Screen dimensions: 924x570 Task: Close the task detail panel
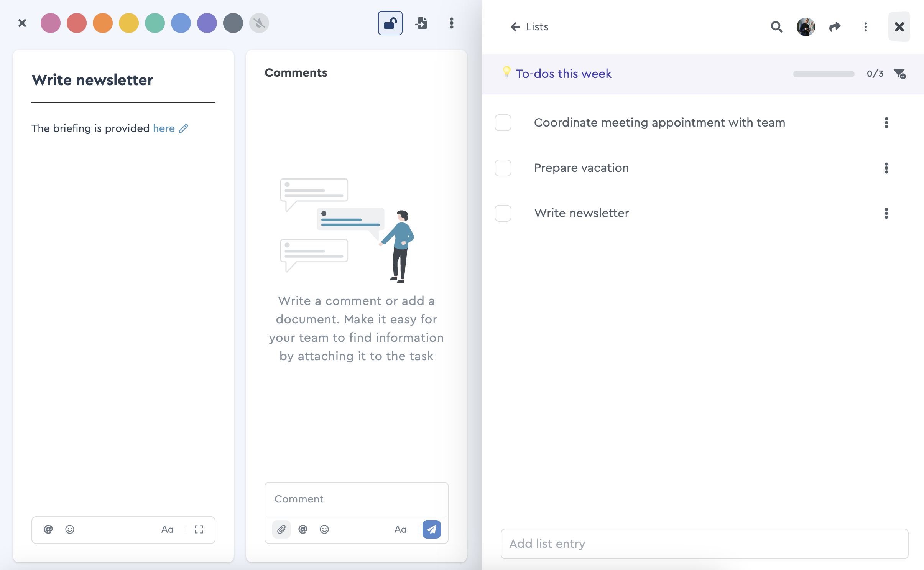22,23
